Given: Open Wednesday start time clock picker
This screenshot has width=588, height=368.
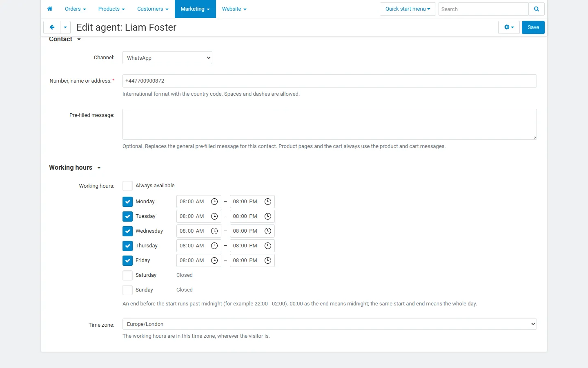Looking at the screenshot, I should point(214,231).
